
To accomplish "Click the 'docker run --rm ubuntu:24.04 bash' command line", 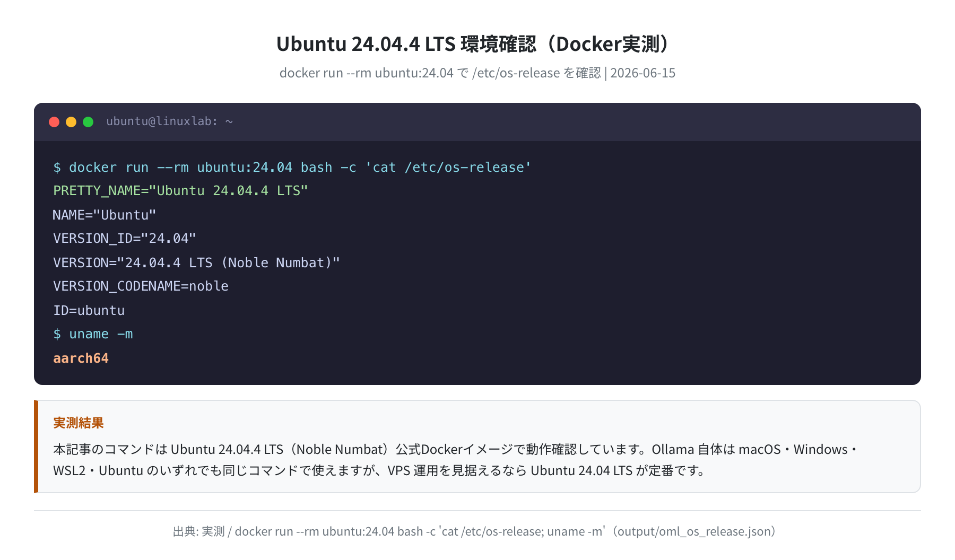I will click(x=292, y=168).
